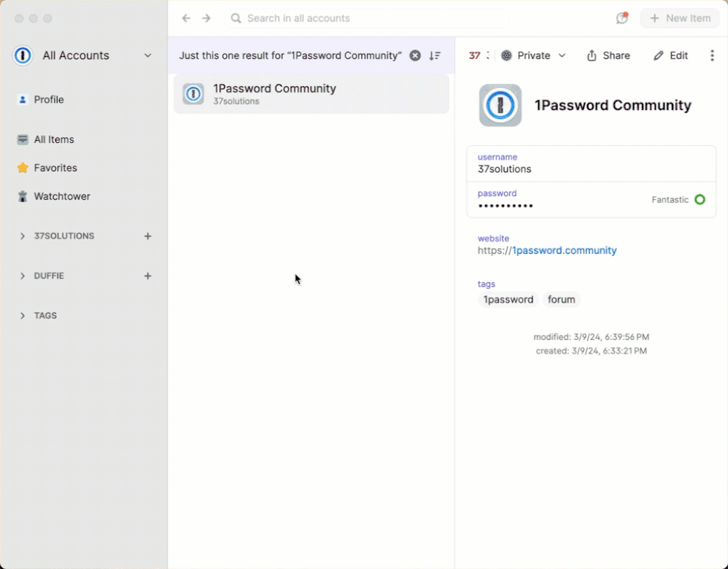Open the Watchtower section
The width and height of the screenshot is (728, 569).
(x=62, y=196)
